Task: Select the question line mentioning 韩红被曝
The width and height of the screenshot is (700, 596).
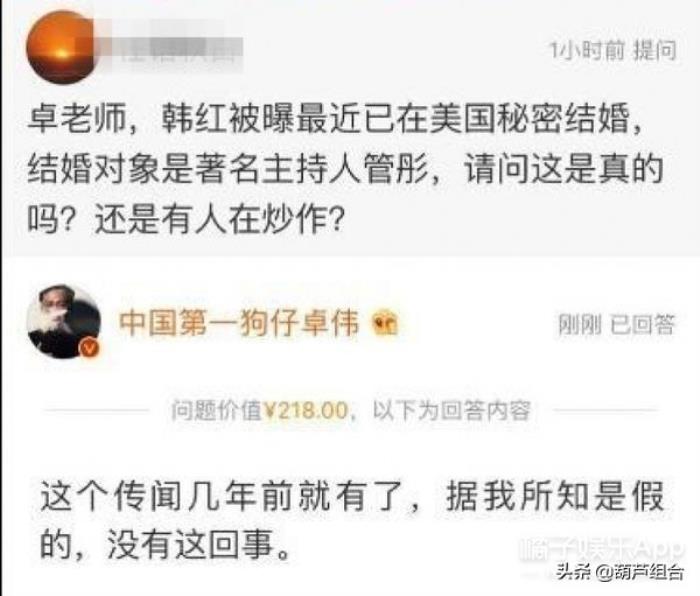Action: click(336, 119)
